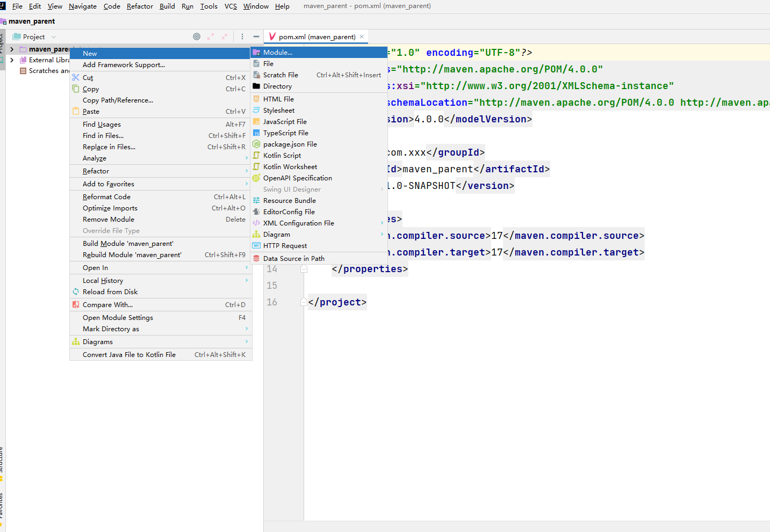Image resolution: width=770 pixels, height=532 pixels.
Task: Choose Open Module Settings
Action: (x=160, y=318)
